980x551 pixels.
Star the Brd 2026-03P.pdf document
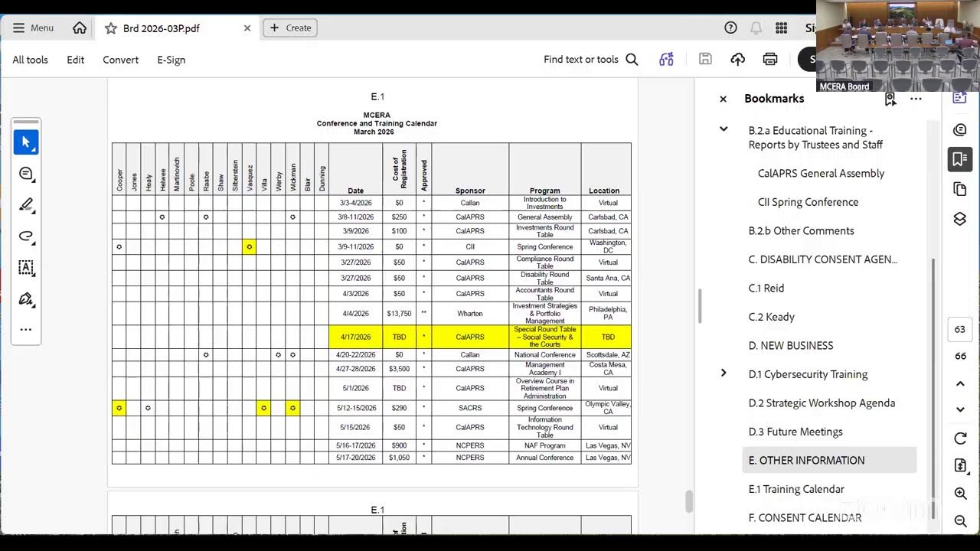tap(111, 28)
